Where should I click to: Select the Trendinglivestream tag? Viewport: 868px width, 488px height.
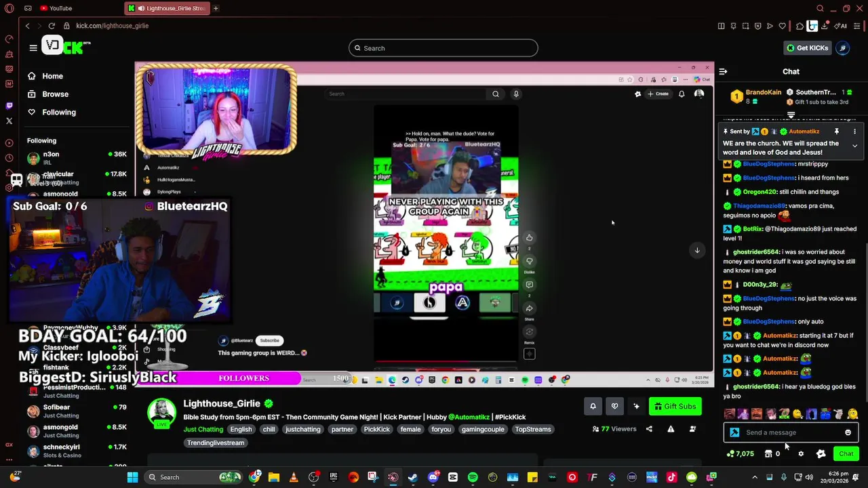[216, 443]
